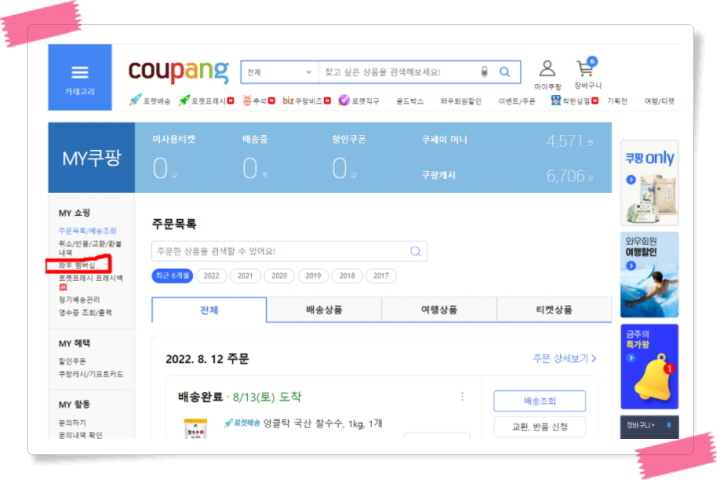The width and height of the screenshot is (717, 480).
Task: Open 영수증 조회/출력 in sidebar
Action: coord(85,312)
